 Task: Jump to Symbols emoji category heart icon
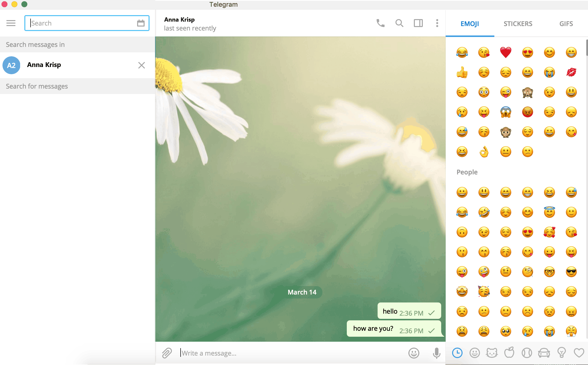tap(579, 353)
